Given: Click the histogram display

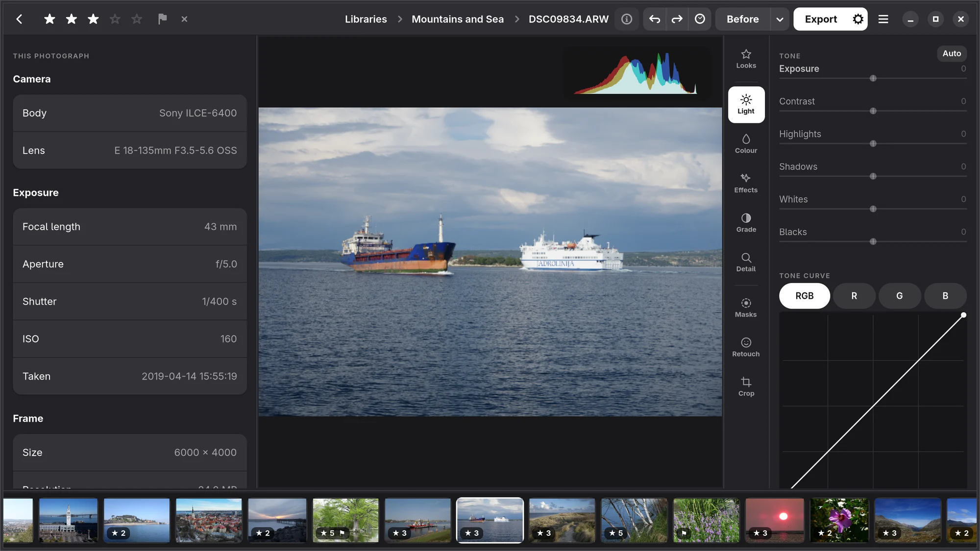Looking at the screenshot, I should click(636, 73).
